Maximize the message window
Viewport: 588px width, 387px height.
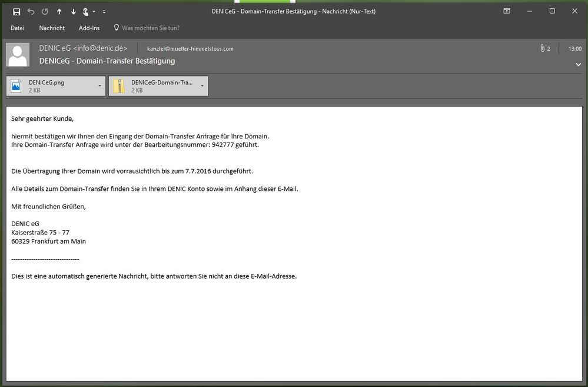(552, 11)
